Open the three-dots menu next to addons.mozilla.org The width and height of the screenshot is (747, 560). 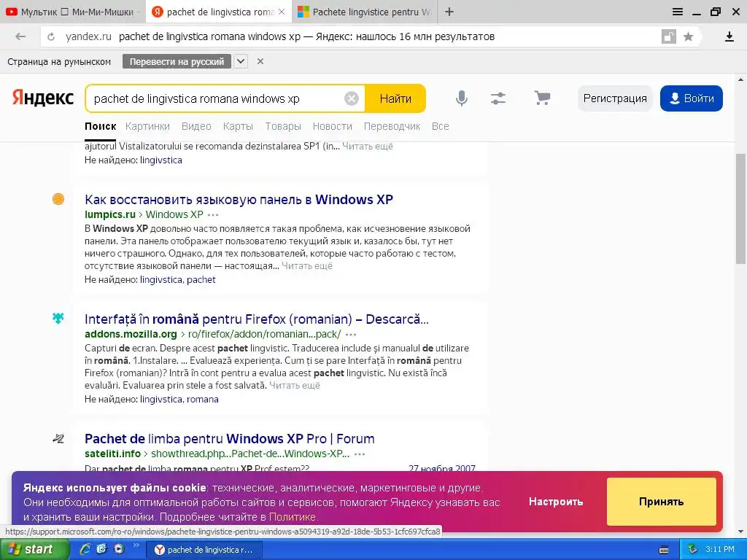pos(351,335)
